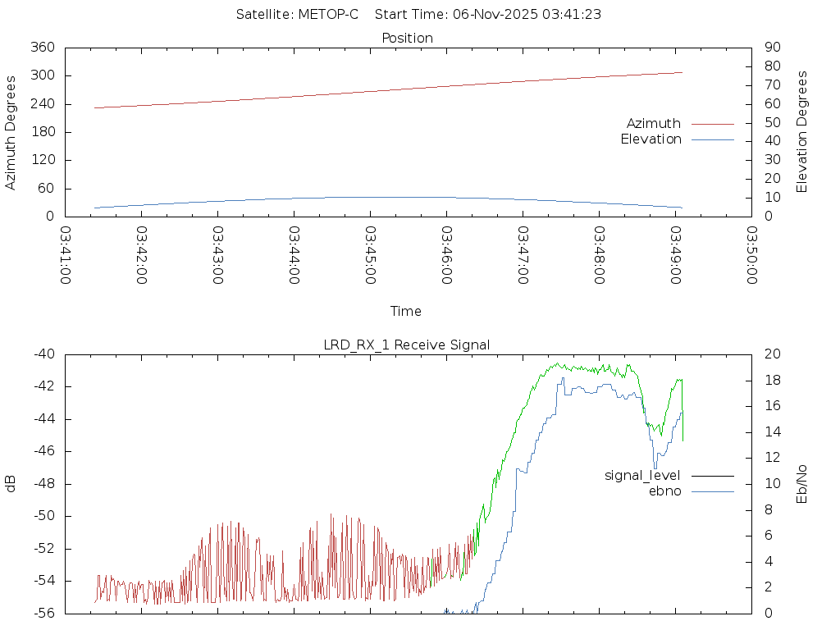The height and width of the screenshot is (630, 840).
Task: Click the Azimuth Degrees axis label
Action: pyautogui.click(x=11, y=132)
